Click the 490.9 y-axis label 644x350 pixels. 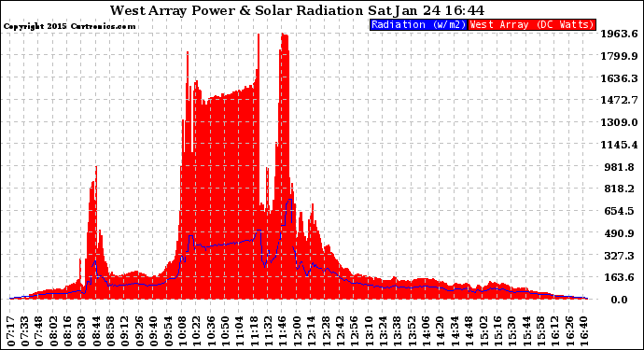[621, 233]
